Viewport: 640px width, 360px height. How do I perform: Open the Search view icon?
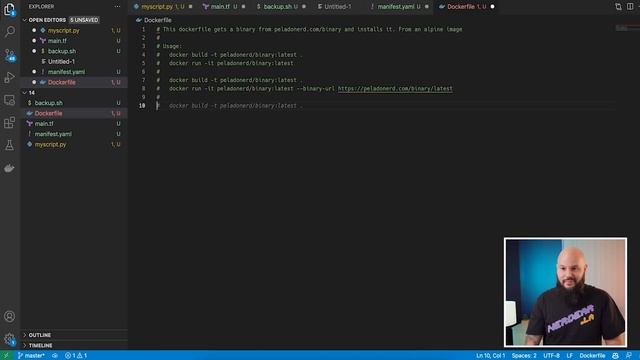(9, 31)
